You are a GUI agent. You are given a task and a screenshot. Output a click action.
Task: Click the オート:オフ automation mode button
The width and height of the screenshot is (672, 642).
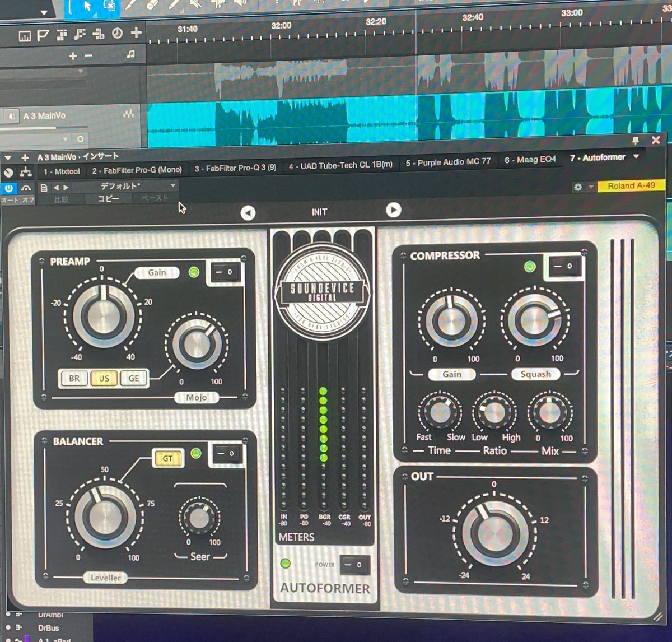point(17,200)
